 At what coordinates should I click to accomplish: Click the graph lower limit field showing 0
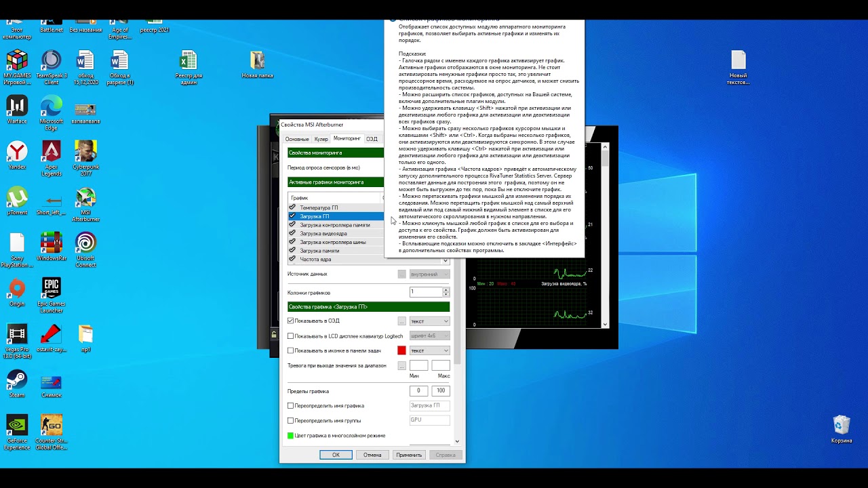click(x=418, y=390)
